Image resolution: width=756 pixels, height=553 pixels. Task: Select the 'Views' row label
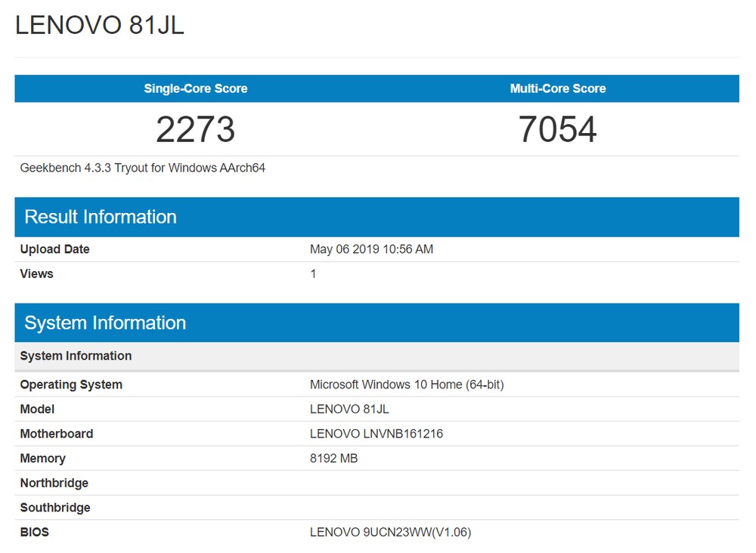tap(36, 273)
